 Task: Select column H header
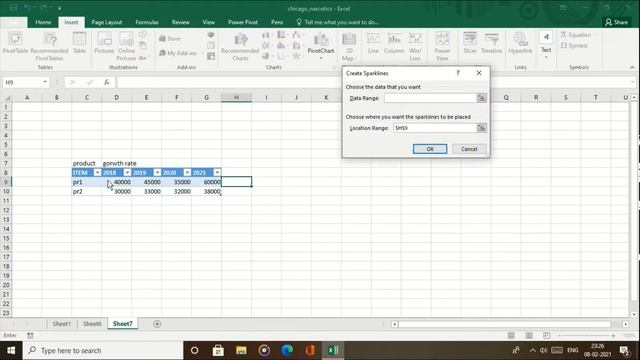click(x=236, y=98)
